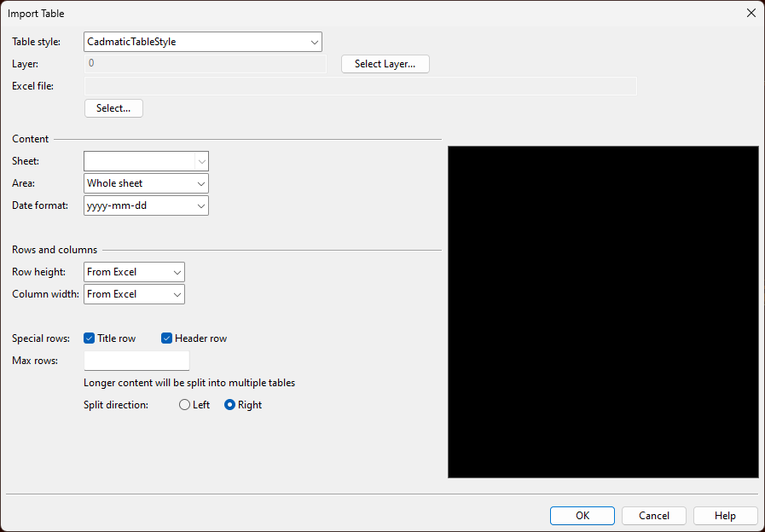Click the Layer text field

tap(205, 64)
